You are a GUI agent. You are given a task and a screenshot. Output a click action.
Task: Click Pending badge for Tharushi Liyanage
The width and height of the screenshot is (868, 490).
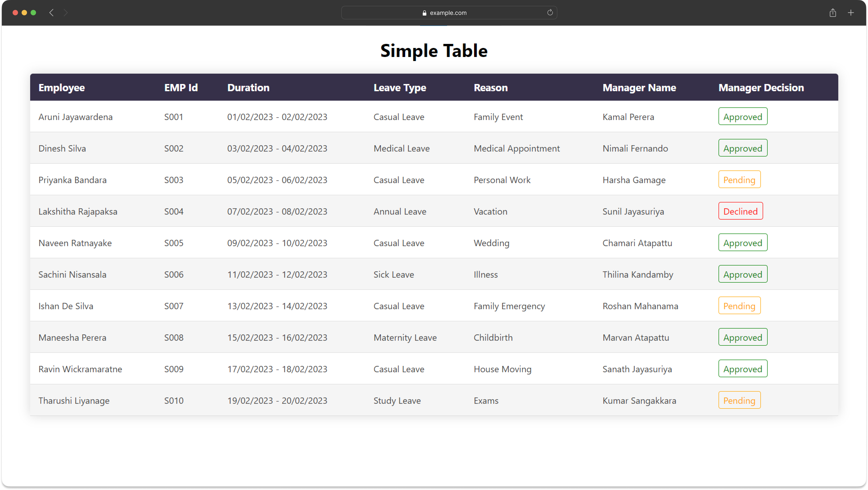click(739, 400)
